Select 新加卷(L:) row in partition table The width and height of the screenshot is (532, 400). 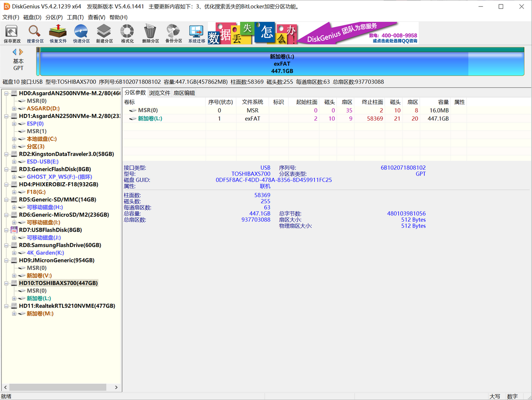pyautogui.click(x=295, y=119)
